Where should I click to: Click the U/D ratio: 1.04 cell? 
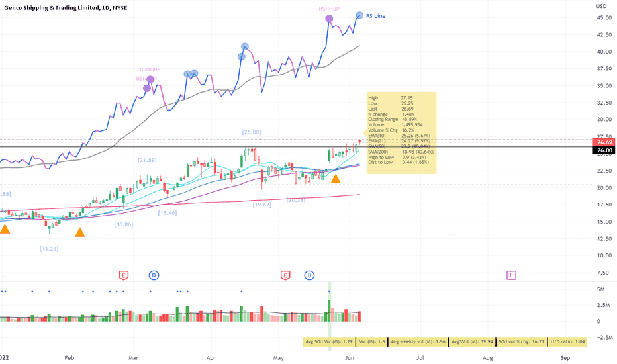(x=567, y=341)
